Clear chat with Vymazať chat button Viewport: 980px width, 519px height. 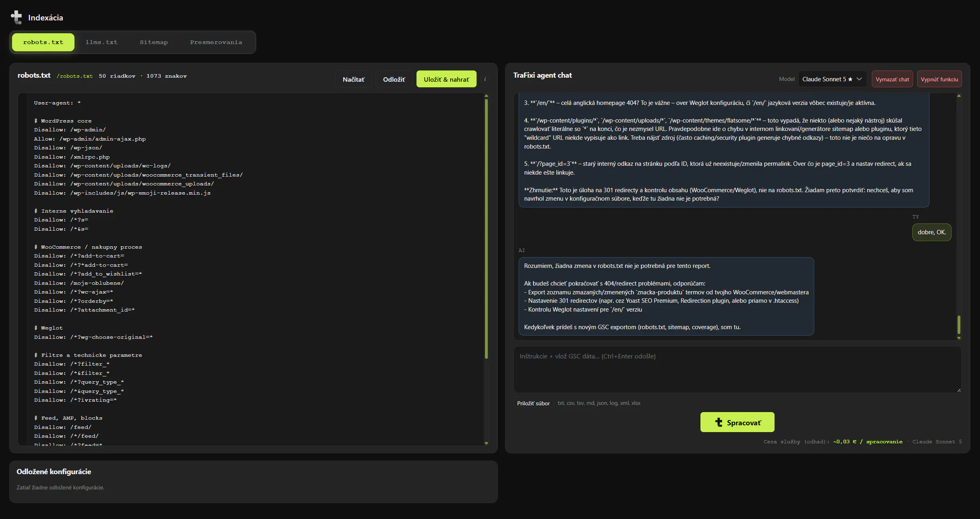tap(892, 79)
